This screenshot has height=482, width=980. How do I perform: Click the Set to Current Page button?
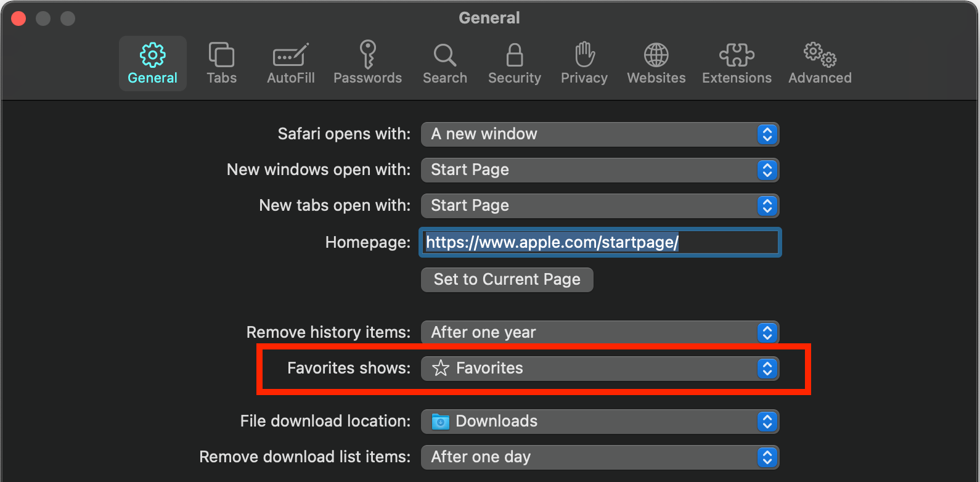tap(507, 280)
